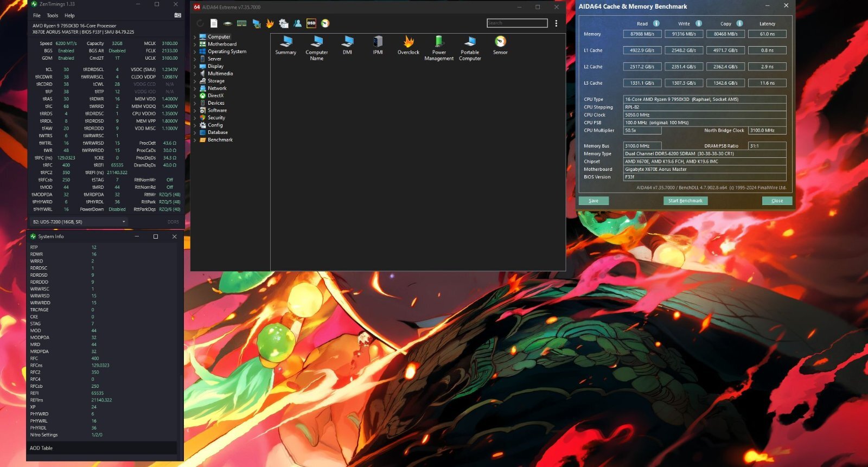The height and width of the screenshot is (467, 868).
Task: Click the Motherboard Gigabyte X670E Aorus Master field
Action: pos(705,169)
